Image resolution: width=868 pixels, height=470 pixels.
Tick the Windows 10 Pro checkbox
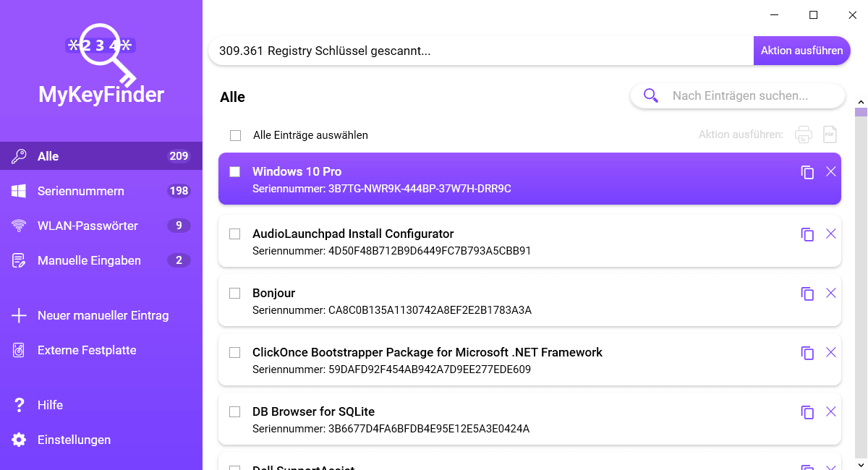[x=235, y=172]
